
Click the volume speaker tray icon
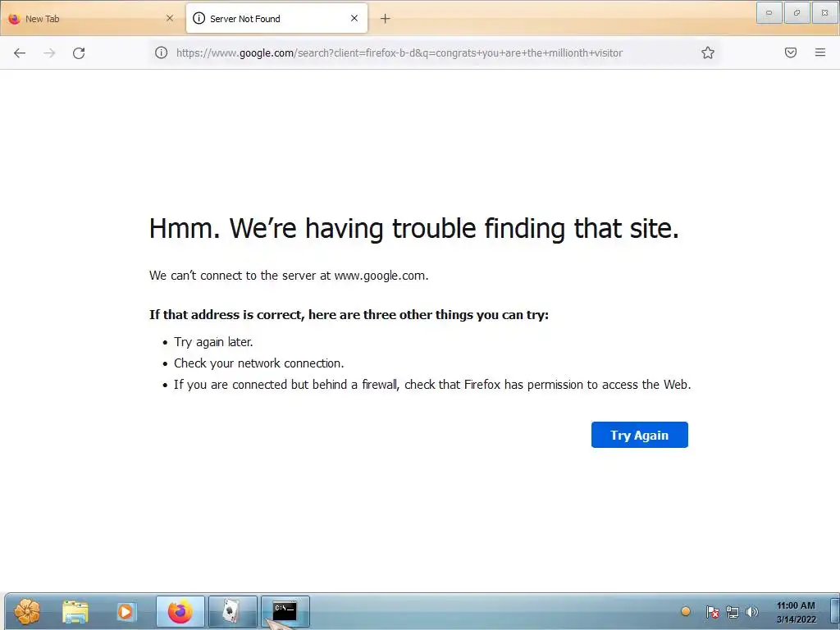point(752,611)
